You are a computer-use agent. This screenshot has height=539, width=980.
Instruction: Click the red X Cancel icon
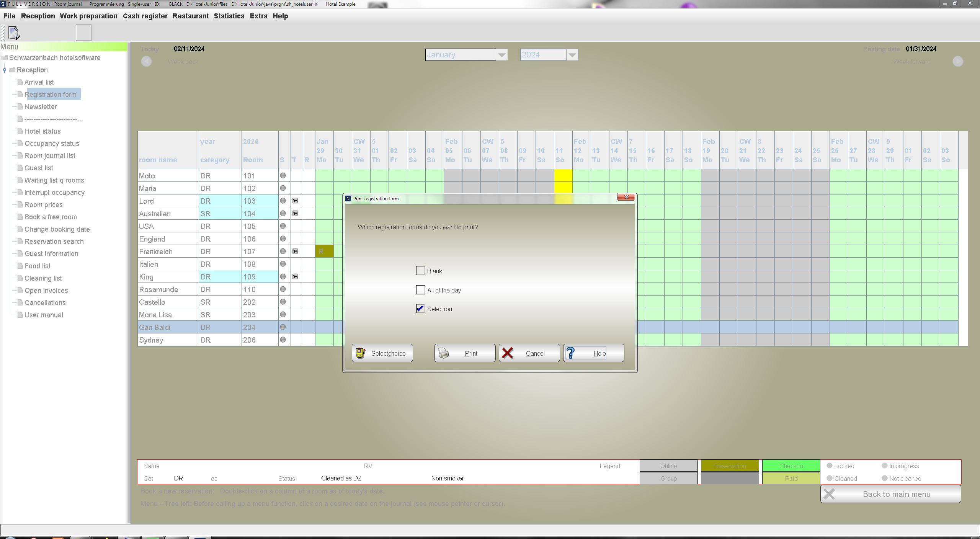coord(508,353)
